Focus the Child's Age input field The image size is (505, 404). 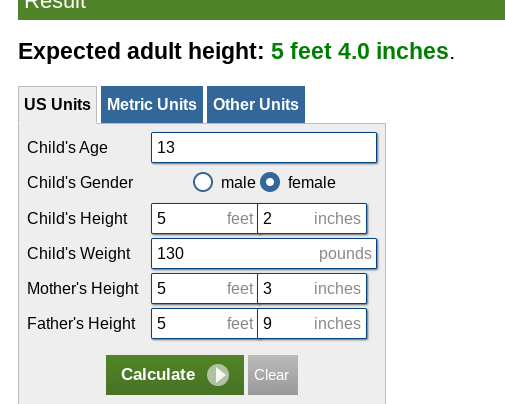264,148
